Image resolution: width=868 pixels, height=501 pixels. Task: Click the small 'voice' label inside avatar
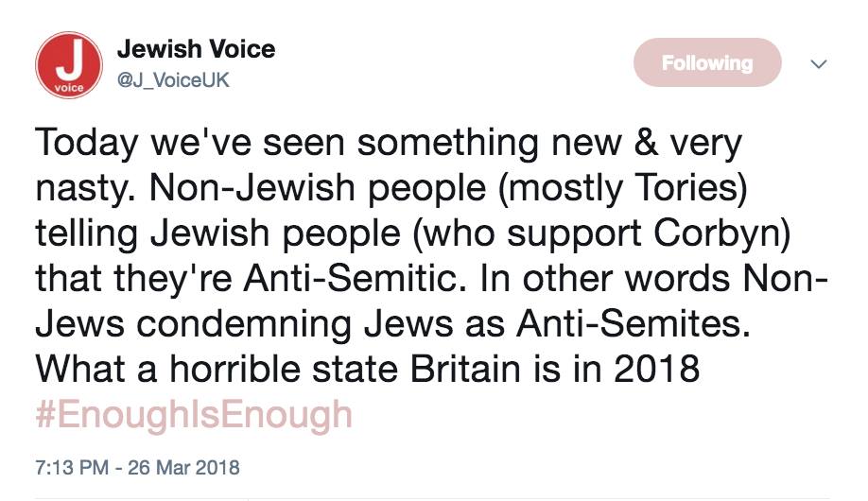point(69,88)
